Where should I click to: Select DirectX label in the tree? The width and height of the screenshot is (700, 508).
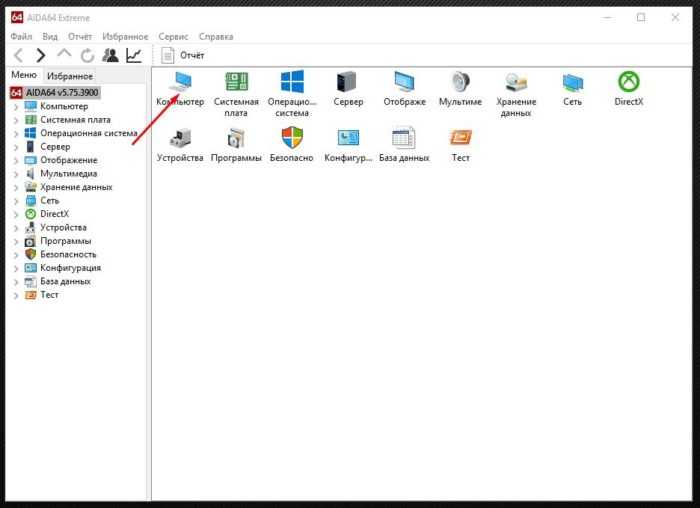(x=54, y=214)
